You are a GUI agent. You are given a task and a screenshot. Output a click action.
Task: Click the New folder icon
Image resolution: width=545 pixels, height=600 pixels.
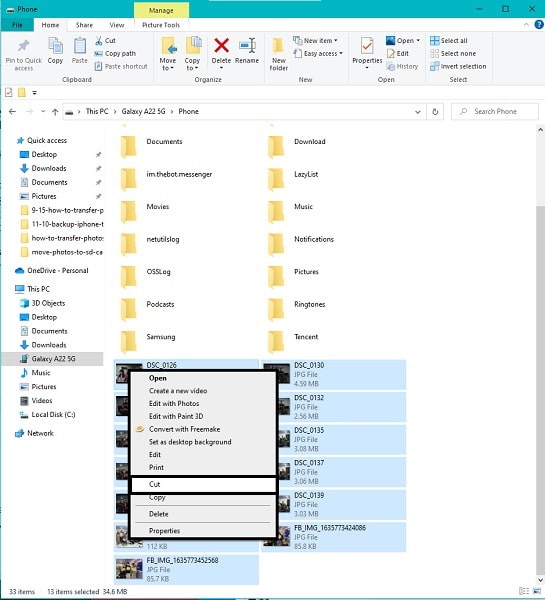pos(278,46)
